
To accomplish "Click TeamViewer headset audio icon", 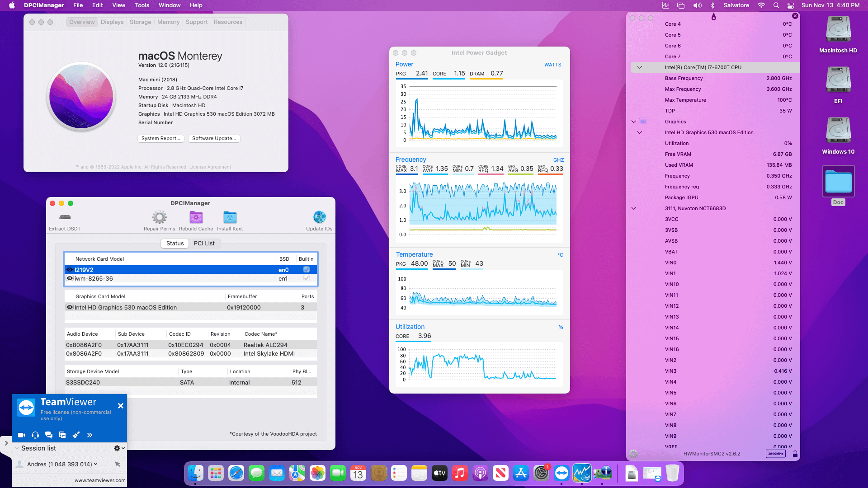I will point(35,435).
